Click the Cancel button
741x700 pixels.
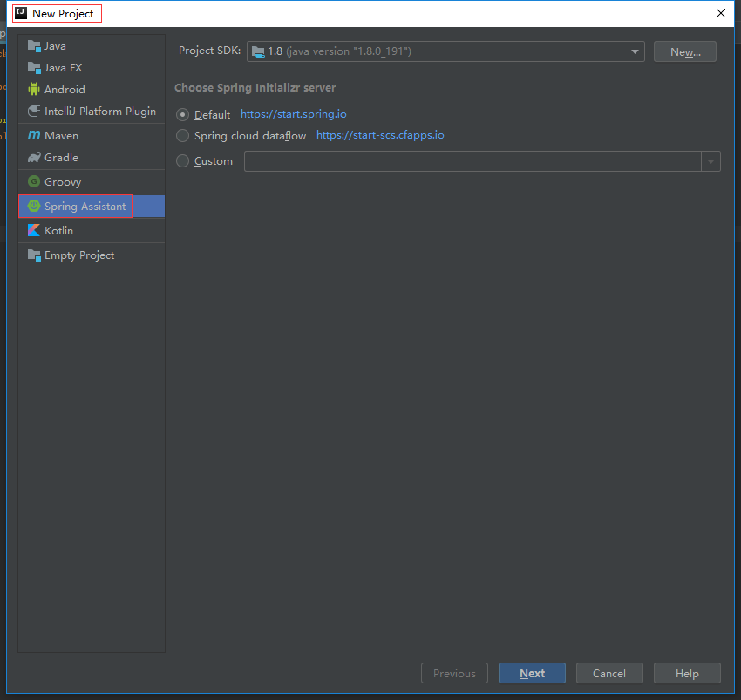click(609, 673)
